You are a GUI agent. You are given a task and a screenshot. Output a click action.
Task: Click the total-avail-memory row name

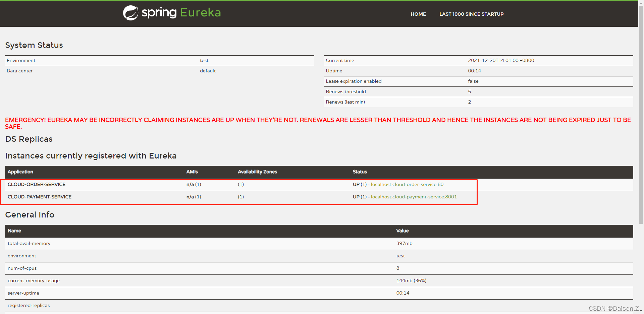29,243
